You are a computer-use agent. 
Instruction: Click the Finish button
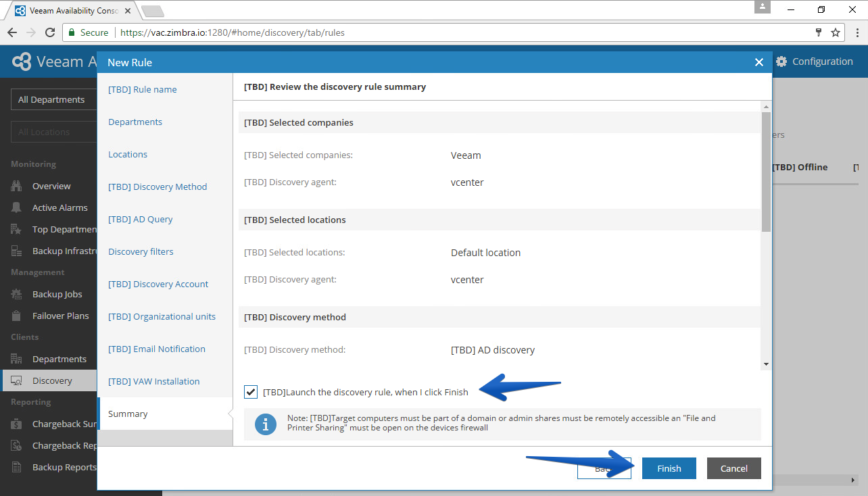tap(669, 468)
